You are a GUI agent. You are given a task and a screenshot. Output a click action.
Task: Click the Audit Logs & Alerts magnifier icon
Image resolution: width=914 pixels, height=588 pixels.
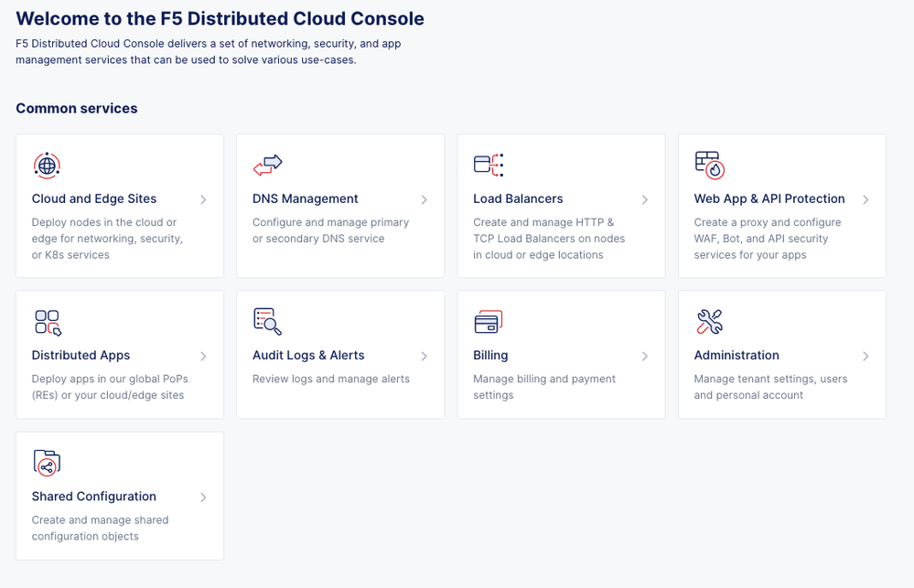point(267,322)
